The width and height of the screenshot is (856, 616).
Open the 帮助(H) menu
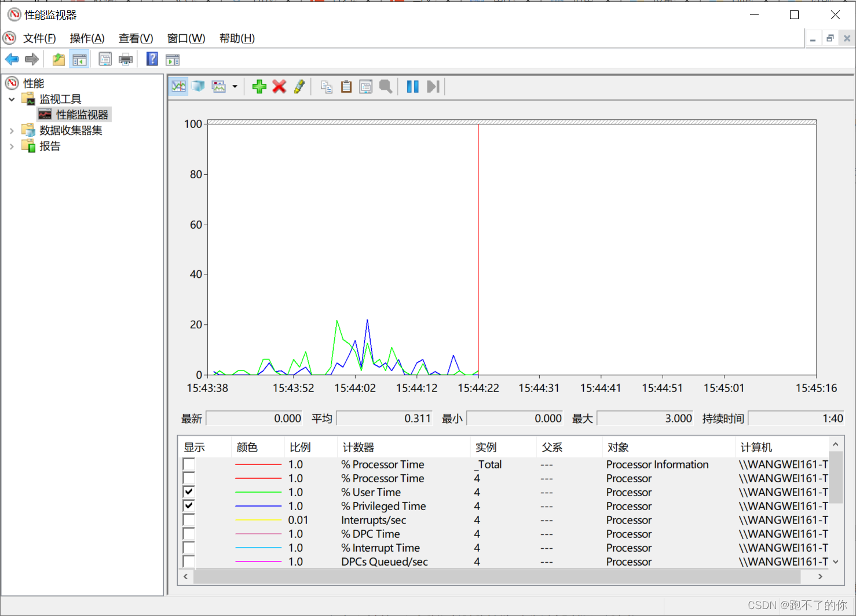237,38
